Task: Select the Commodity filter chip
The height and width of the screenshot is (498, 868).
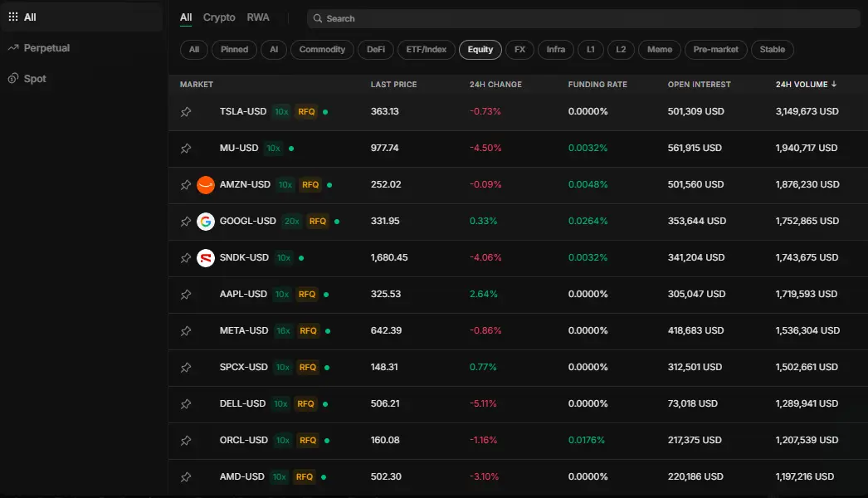Action: click(322, 49)
